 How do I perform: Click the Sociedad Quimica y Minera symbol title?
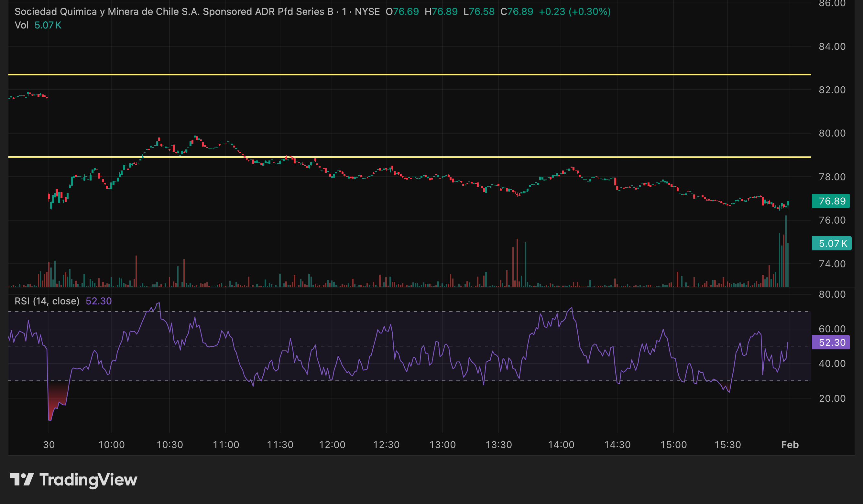pos(174,12)
